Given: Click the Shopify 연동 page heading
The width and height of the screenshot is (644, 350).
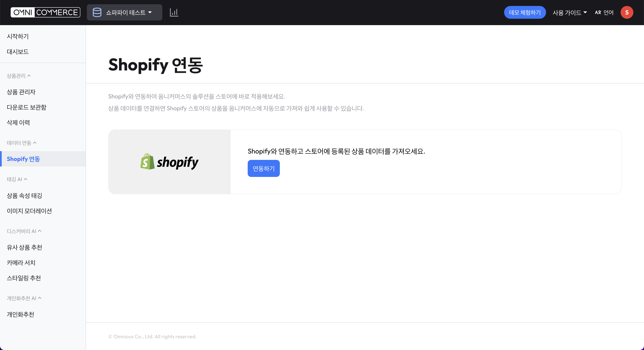Looking at the screenshot, I should click(155, 65).
